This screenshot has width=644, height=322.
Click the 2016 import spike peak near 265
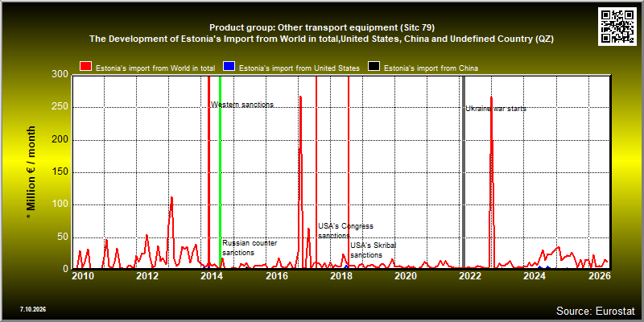coord(300,97)
